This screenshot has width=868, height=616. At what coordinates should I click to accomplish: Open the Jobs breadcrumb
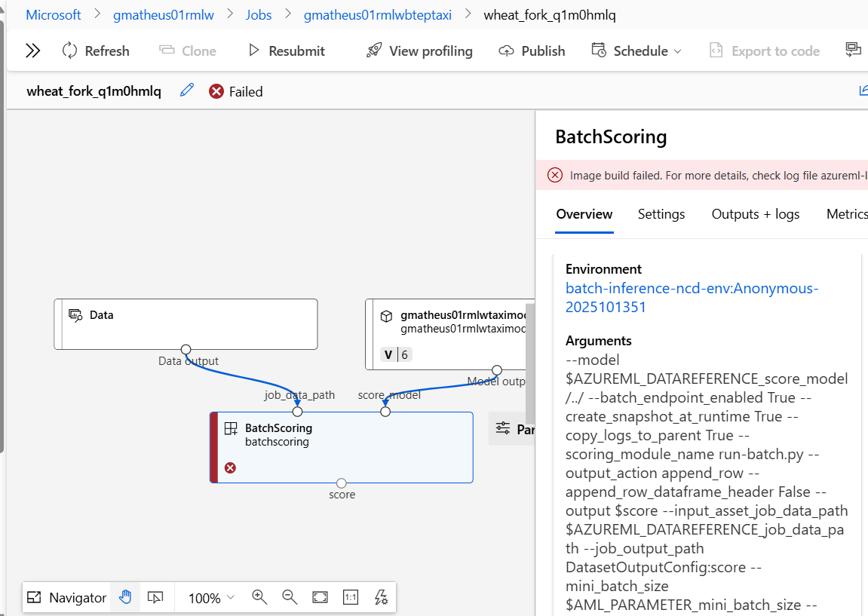coord(259,15)
